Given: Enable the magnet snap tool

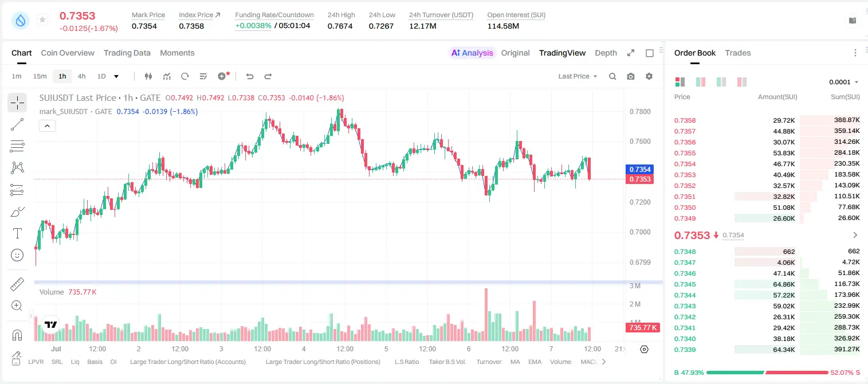Looking at the screenshot, I should (17, 335).
